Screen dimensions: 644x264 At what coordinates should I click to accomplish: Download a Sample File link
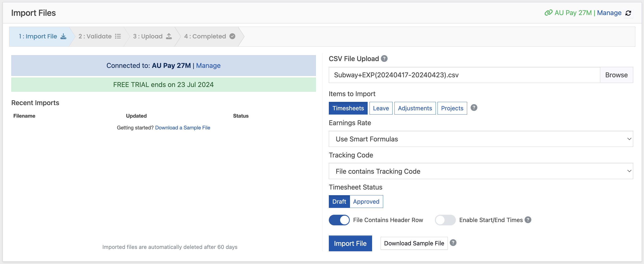tap(183, 127)
